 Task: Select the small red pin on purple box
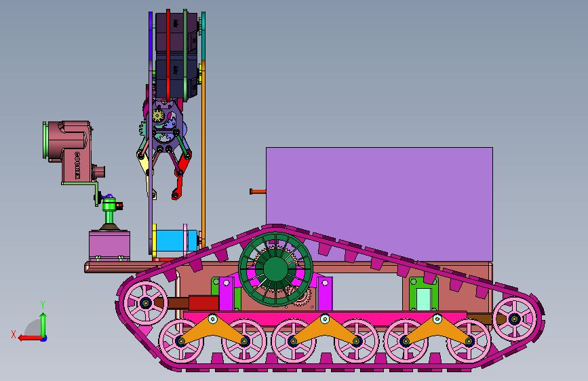coord(258,192)
